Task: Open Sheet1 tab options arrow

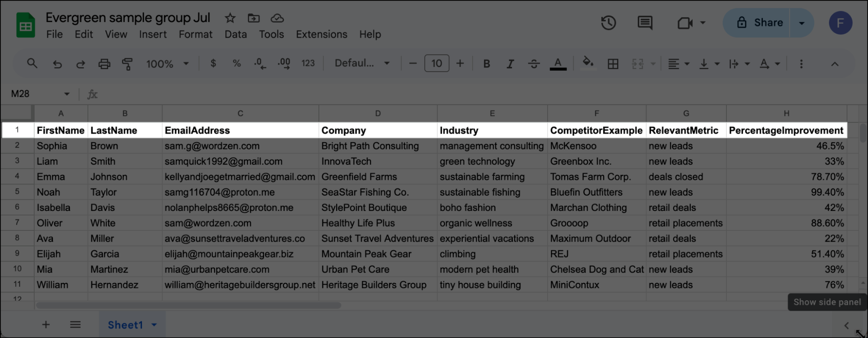Action: (154, 325)
